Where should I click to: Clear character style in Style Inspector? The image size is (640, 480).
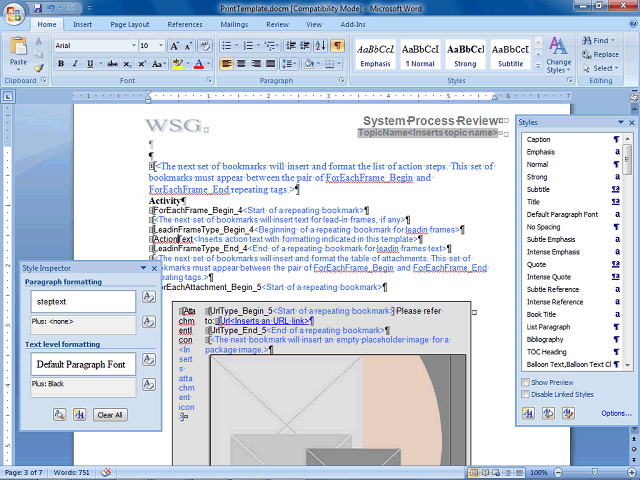(149, 360)
